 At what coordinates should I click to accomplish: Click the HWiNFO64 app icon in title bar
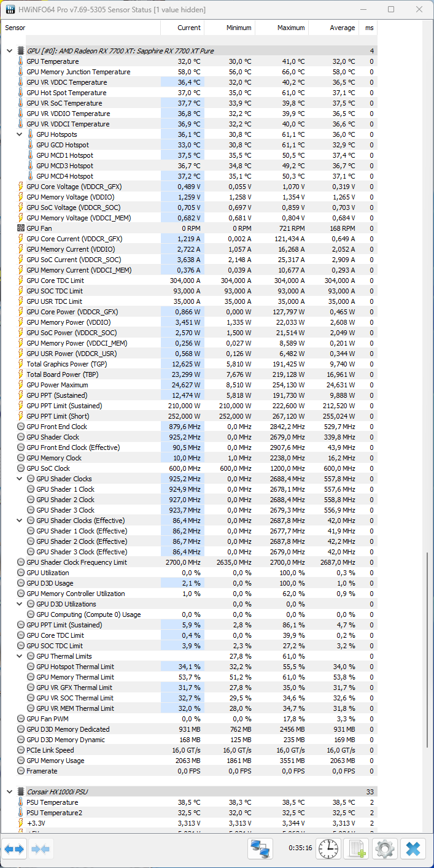10,10
